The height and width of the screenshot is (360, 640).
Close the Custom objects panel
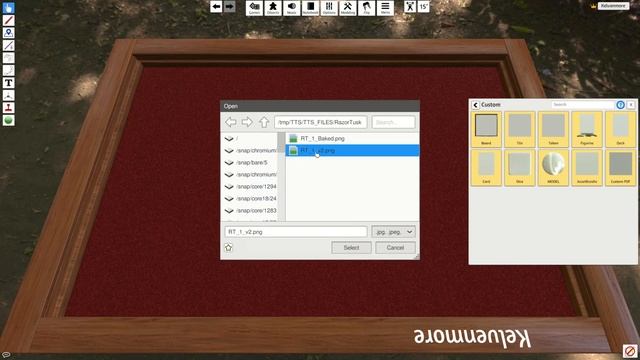631,105
